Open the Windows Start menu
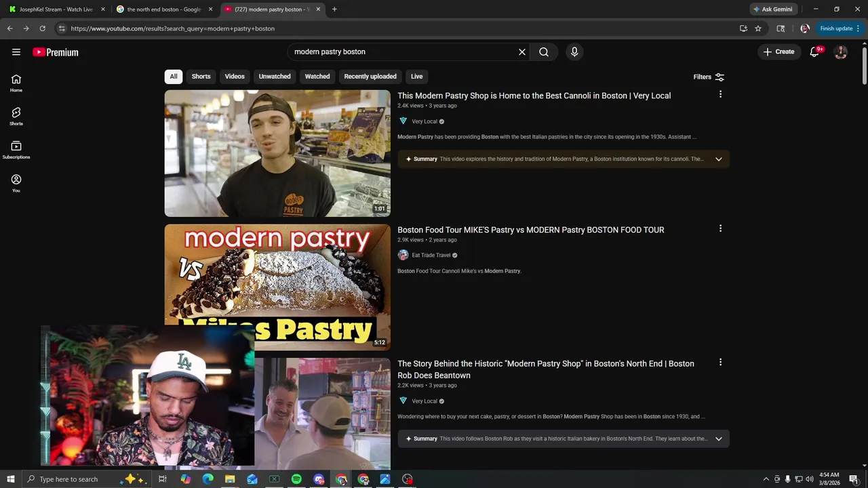 point(11,479)
